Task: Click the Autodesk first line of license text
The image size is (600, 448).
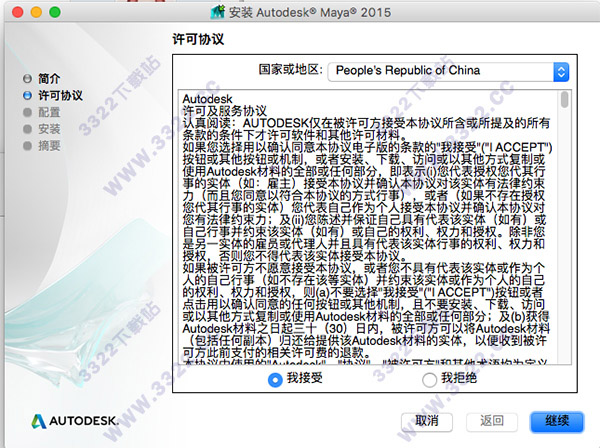Action: pos(207,99)
